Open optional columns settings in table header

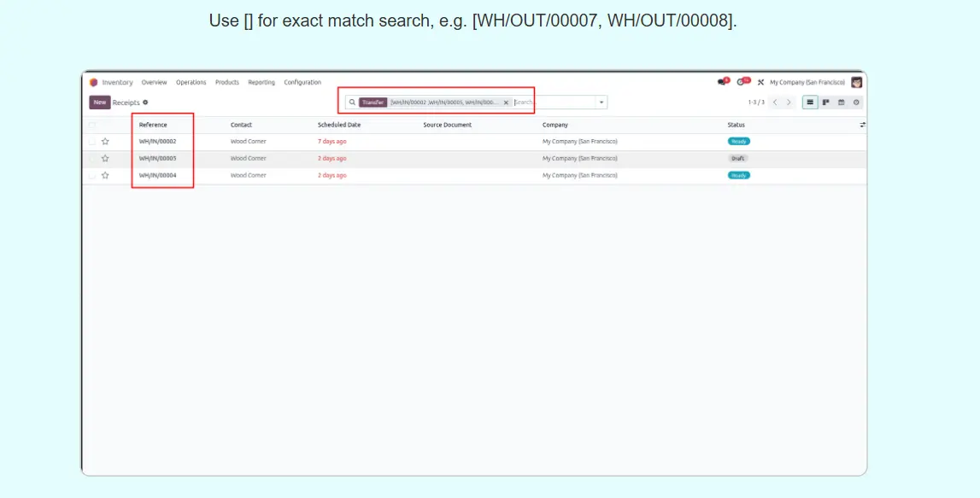tap(862, 125)
